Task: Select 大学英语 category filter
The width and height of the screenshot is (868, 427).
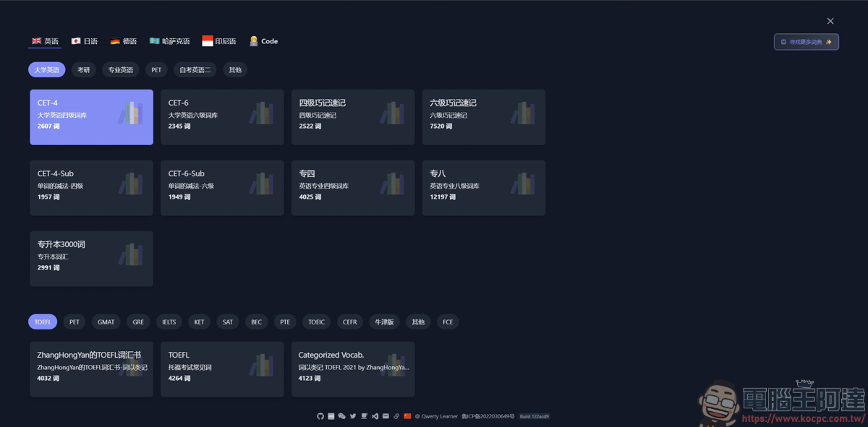Action: pos(47,70)
